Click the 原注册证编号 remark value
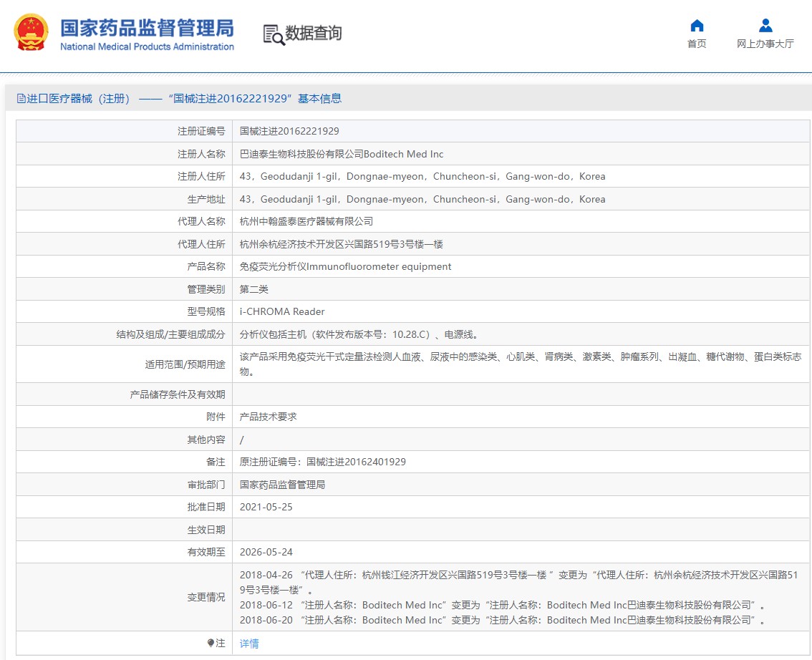This screenshot has width=812, height=660. pos(323,462)
